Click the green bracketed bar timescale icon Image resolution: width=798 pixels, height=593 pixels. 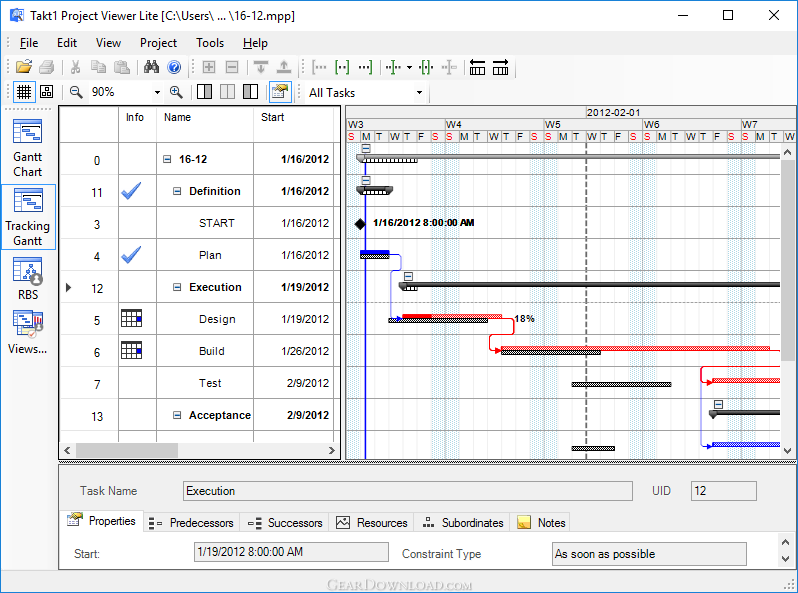point(426,67)
